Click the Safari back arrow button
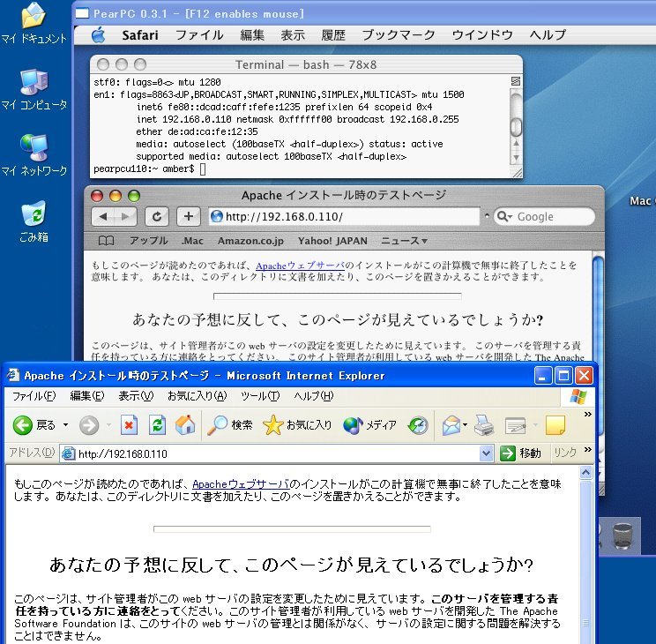This screenshot has width=656, height=644. pyautogui.click(x=102, y=216)
